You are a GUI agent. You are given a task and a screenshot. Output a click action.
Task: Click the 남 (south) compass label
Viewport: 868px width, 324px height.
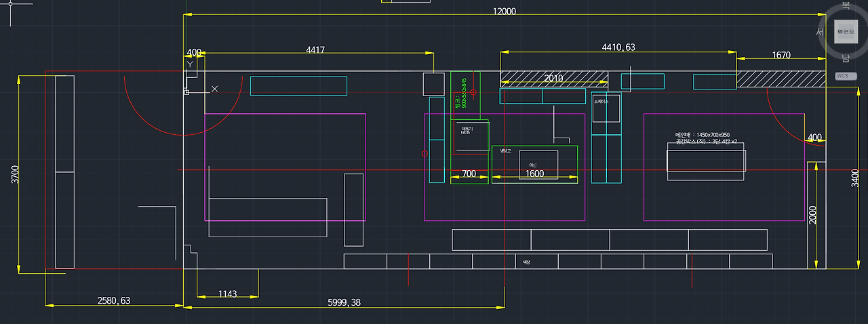coord(846,58)
